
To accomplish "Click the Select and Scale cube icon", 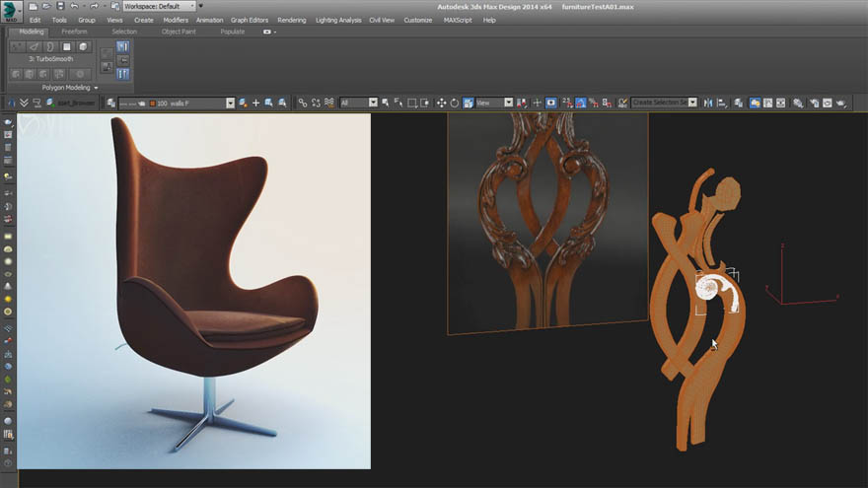I will coord(468,103).
